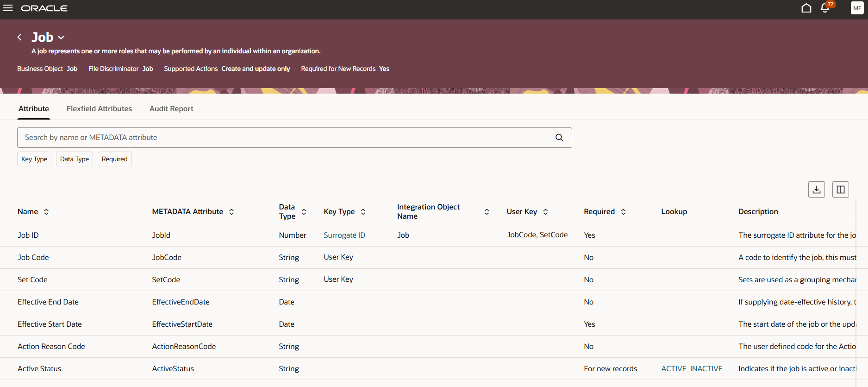Switch to the Flexfield Attributes tab
This screenshot has height=387, width=868.
pos(99,108)
